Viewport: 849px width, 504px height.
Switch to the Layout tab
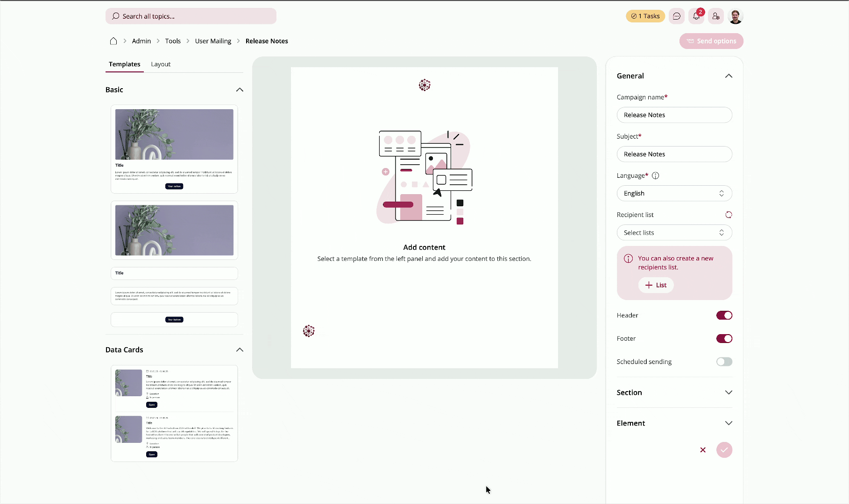[x=161, y=64]
